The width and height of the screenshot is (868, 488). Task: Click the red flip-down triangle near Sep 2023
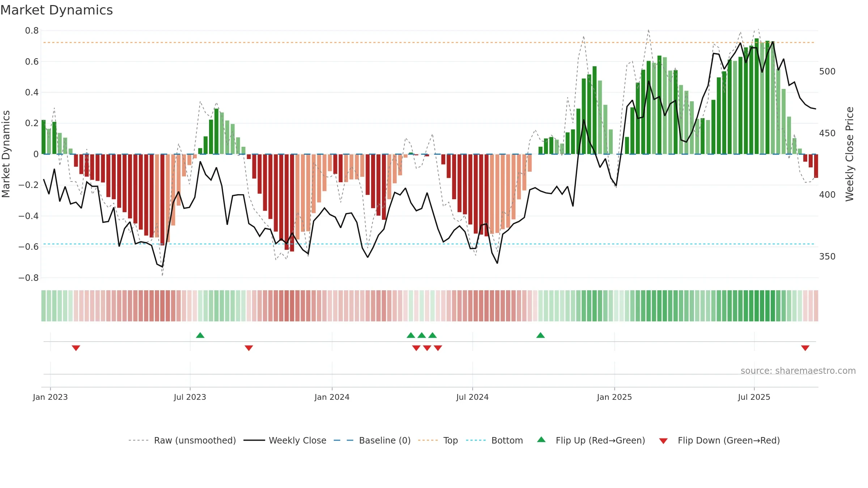tap(249, 348)
